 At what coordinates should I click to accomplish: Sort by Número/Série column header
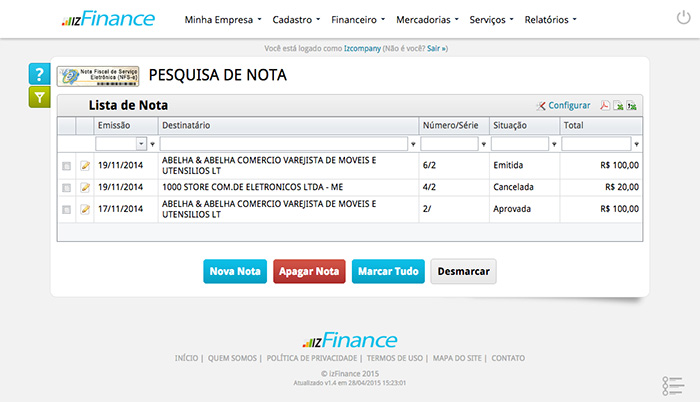tap(454, 126)
